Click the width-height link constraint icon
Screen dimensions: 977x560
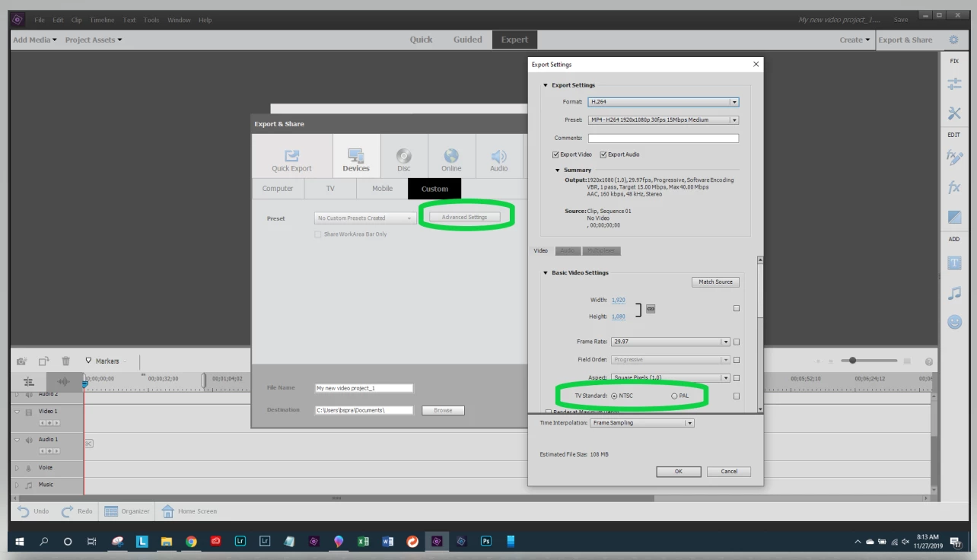click(x=651, y=309)
